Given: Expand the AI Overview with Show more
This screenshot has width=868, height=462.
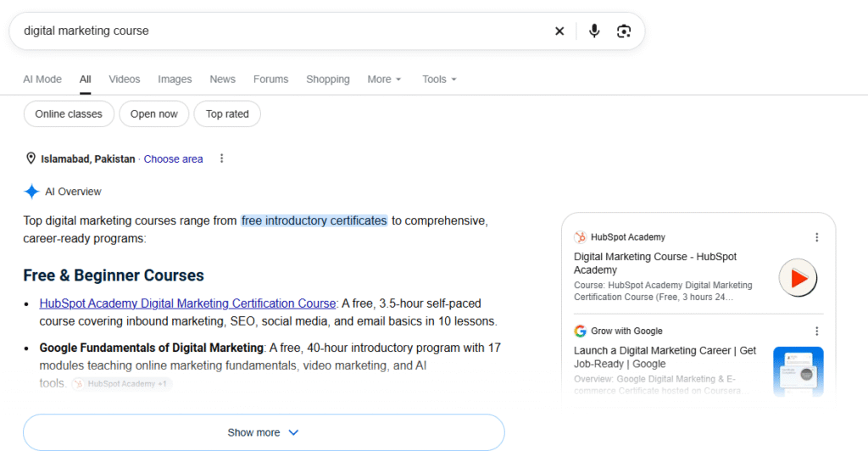Looking at the screenshot, I should click(x=264, y=432).
